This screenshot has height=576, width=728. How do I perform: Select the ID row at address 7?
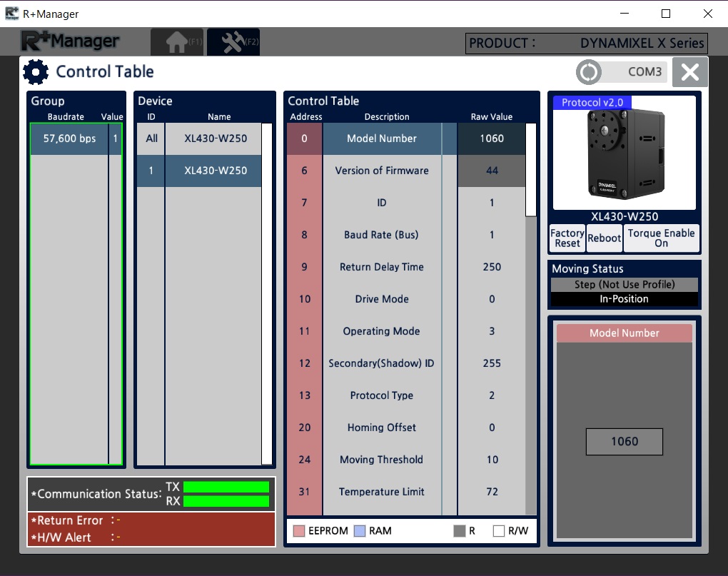(x=406, y=203)
